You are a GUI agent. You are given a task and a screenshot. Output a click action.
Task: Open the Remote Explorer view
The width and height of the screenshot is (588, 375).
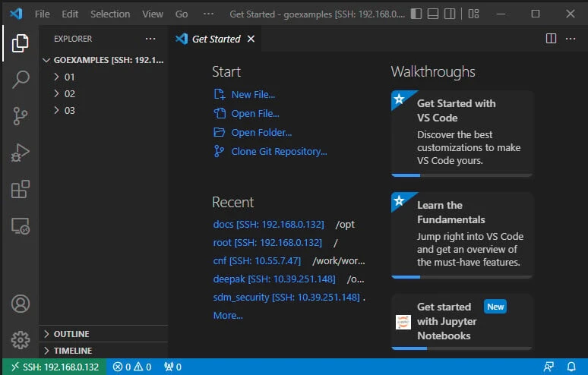[21, 225]
